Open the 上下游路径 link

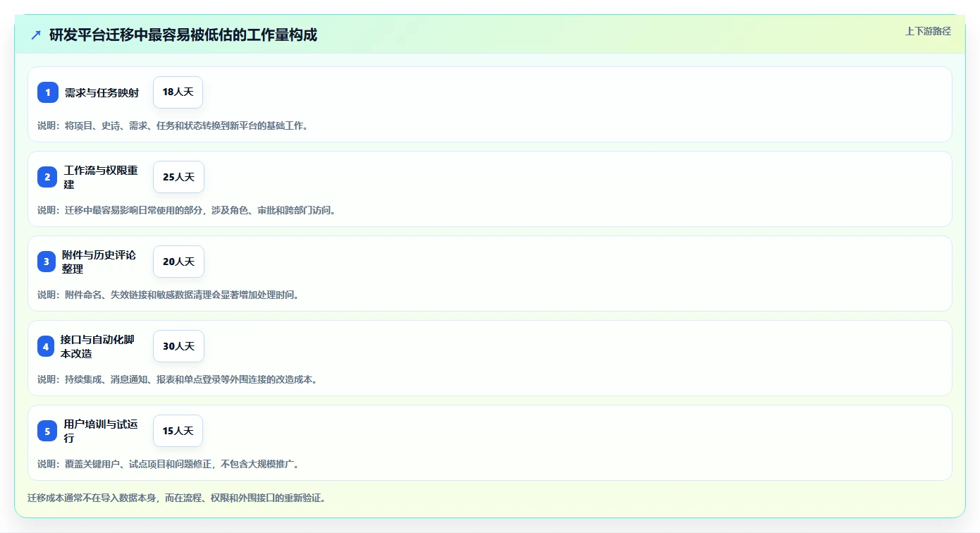pyautogui.click(x=928, y=31)
